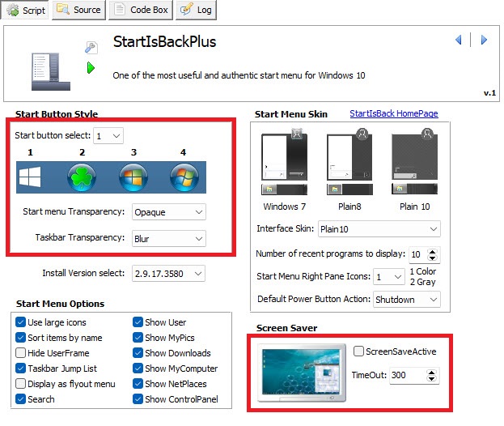Screen dimensions: 504x426
Task: Click the '1 Color' legend text
Action: (422, 271)
